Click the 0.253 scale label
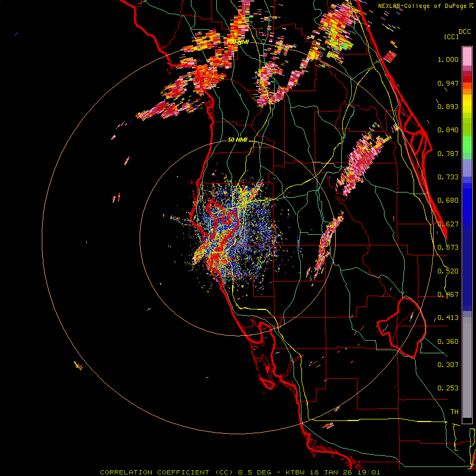Viewport: 476px width, 476px height. coord(448,388)
